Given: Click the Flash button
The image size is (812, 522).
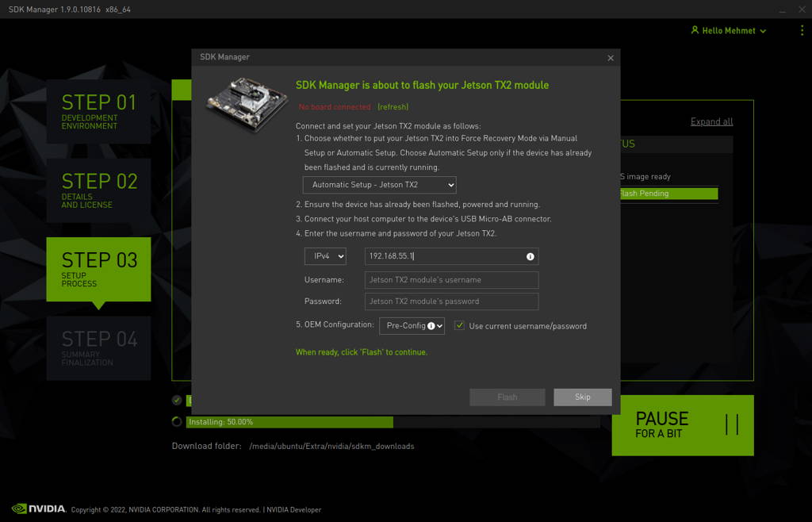Looking at the screenshot, I should click(507, 397).
